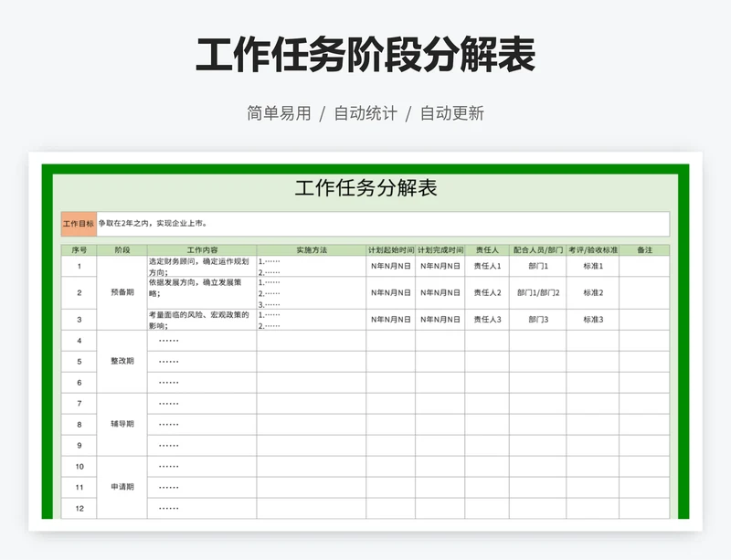Click the 部门3 cell
731x560 pixels.
coord(538,320)
